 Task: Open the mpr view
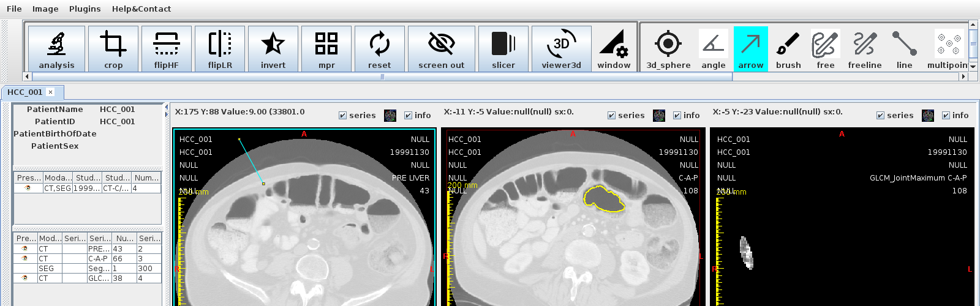tap(326, 49)
